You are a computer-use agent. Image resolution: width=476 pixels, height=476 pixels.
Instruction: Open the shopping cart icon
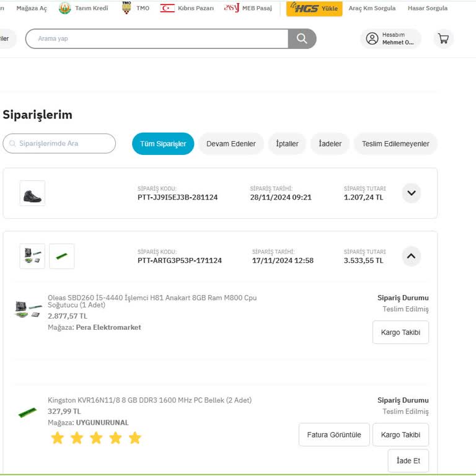(443, 38)
